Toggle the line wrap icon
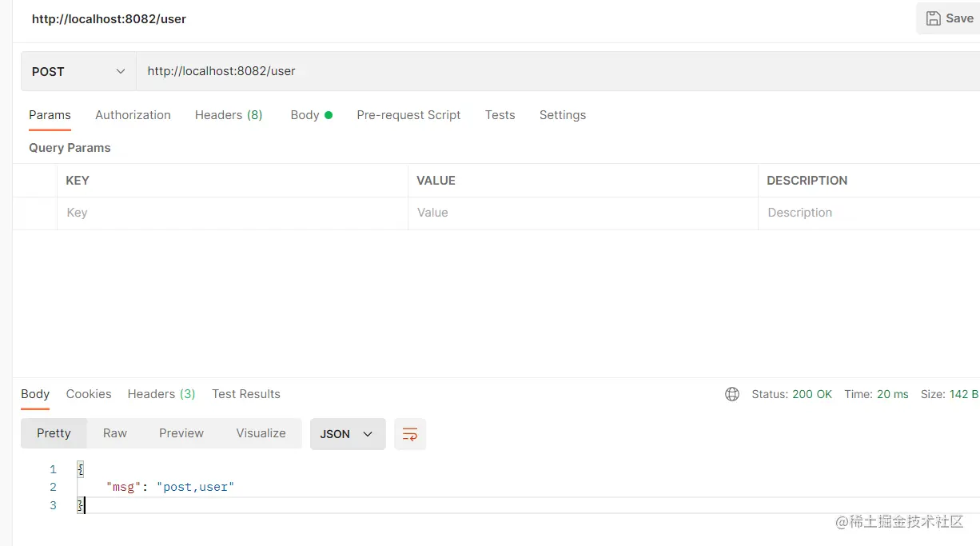The height and width of the screenshot is (546, 980). point(410,434)
